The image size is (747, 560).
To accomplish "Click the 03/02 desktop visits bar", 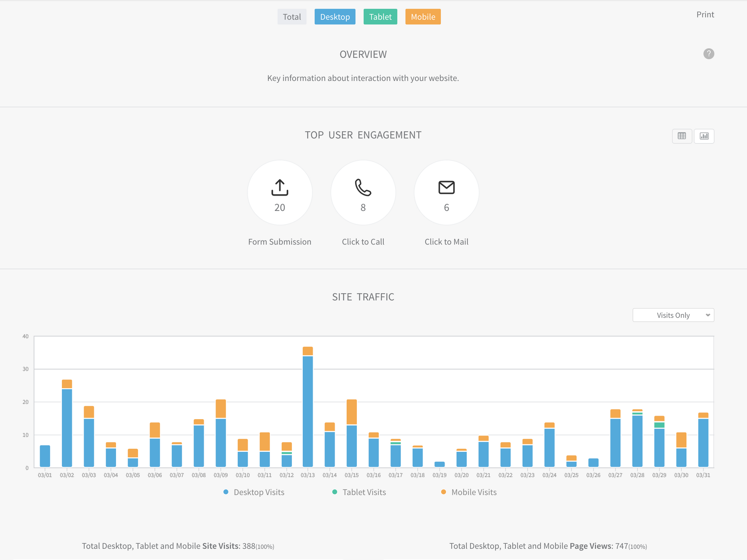I will tap(67, 428).
